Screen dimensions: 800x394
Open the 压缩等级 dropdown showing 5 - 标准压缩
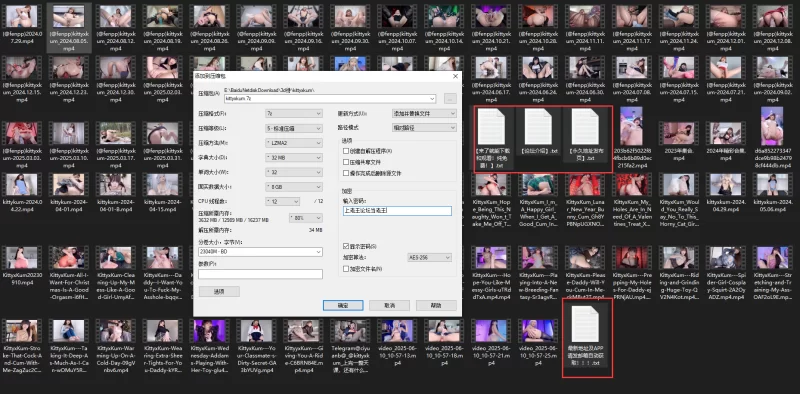click(x=294, y=128)
